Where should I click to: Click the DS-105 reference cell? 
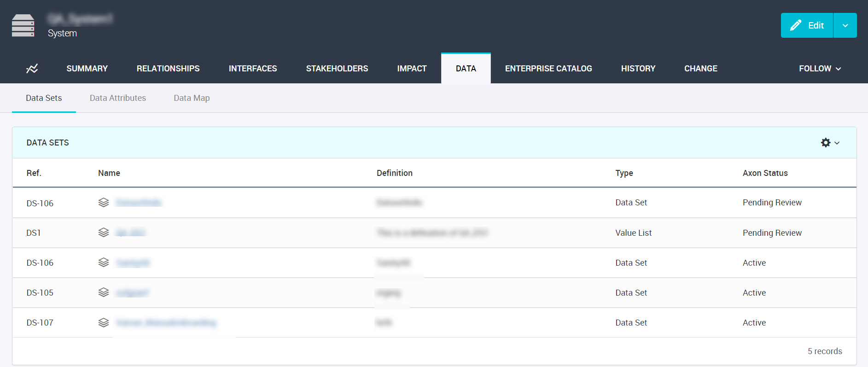tap(40, 293)
